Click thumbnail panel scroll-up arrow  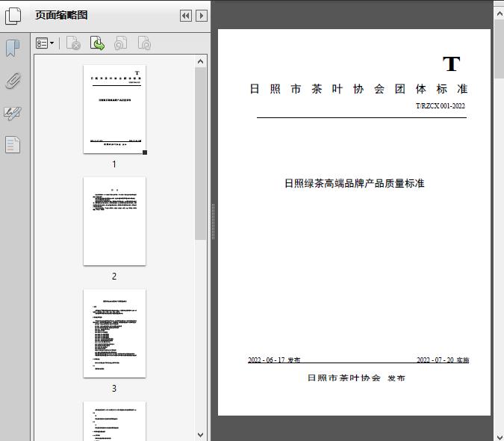[x=201, y=61]
